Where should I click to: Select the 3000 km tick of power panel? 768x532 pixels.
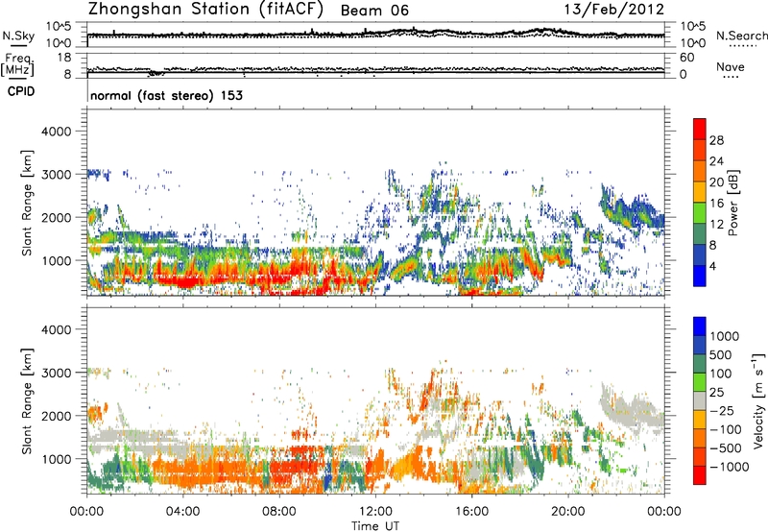coord(56,175)
